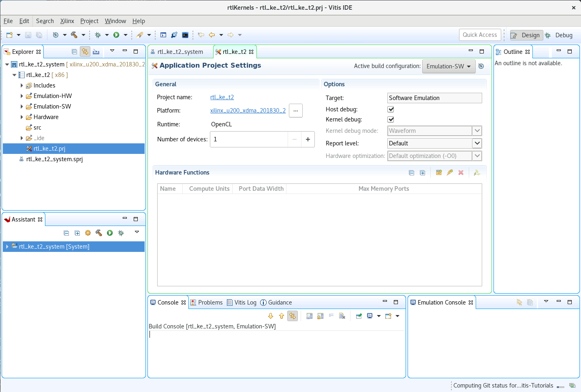The width and height of the screenshot is (581, 392).
Task: Click Console up arrow previous-error icon
Action: tap(282, 316)
